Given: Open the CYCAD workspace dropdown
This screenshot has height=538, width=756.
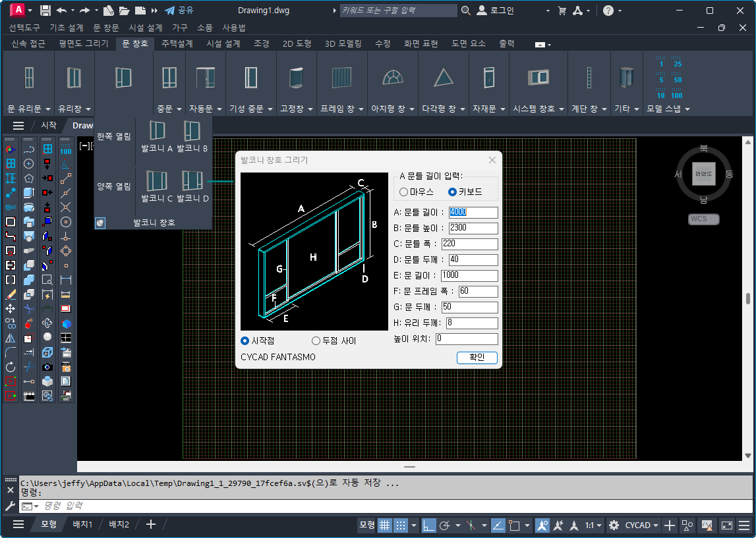Looking at the screenshot, I should [642, 525].
